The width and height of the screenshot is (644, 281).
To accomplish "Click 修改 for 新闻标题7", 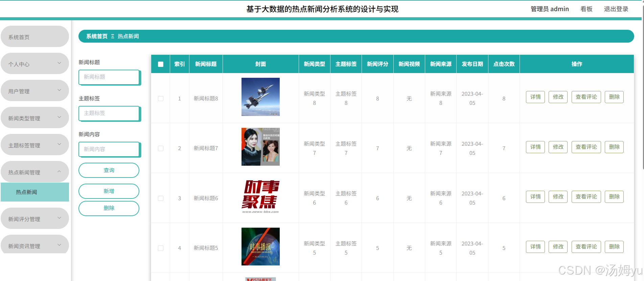I will point(558,147).
